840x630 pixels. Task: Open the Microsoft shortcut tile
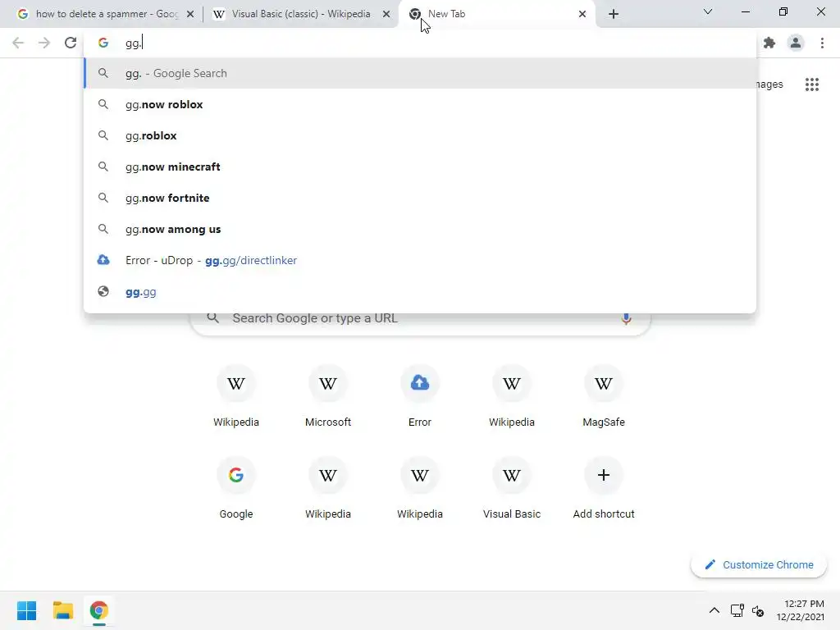point(328,396)
